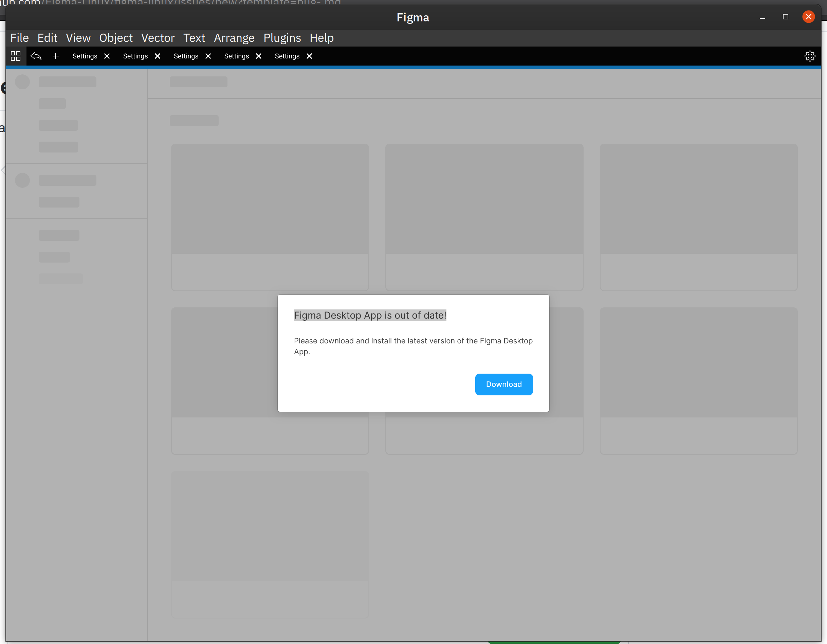Viewport: 827px width, 644px height.
Task: Open the tab overview grid icon
Action: (x=15, y=56)
